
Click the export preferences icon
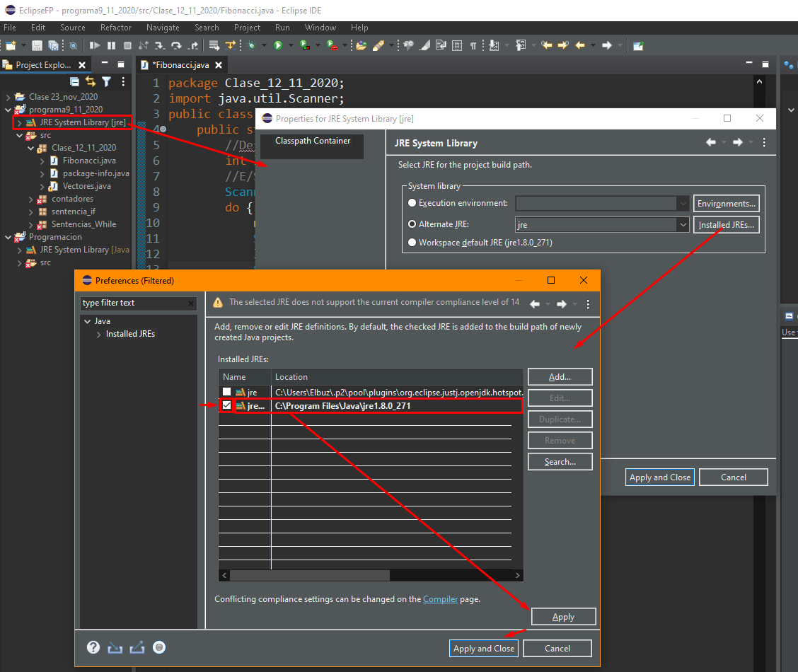click(137, 647)
